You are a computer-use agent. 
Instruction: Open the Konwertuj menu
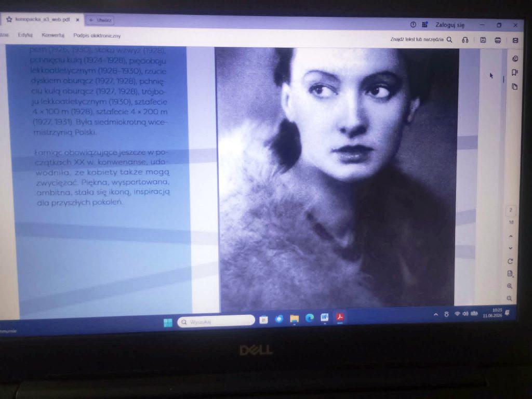[53, 35]
